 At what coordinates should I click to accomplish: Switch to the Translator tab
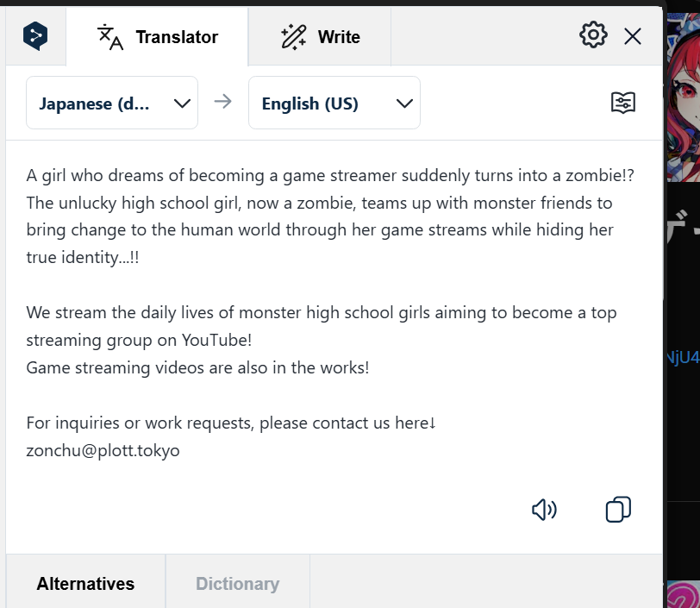click(157, 37)
